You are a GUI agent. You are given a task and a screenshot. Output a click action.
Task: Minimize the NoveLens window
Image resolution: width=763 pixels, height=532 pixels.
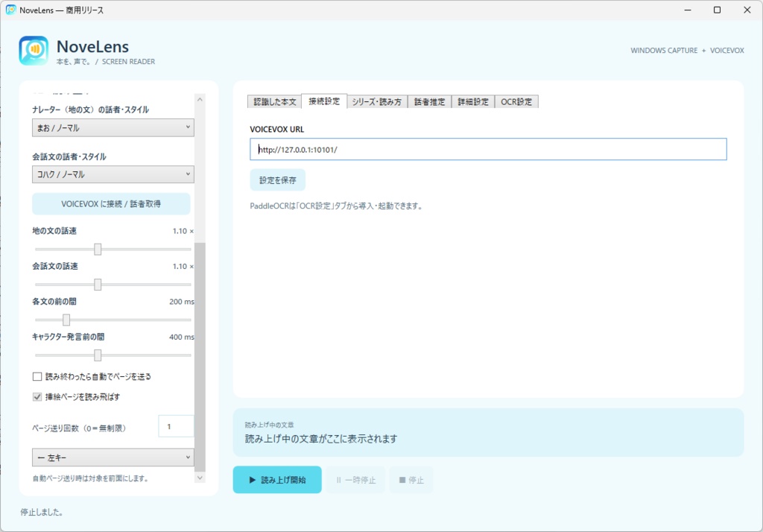[688, 10]
